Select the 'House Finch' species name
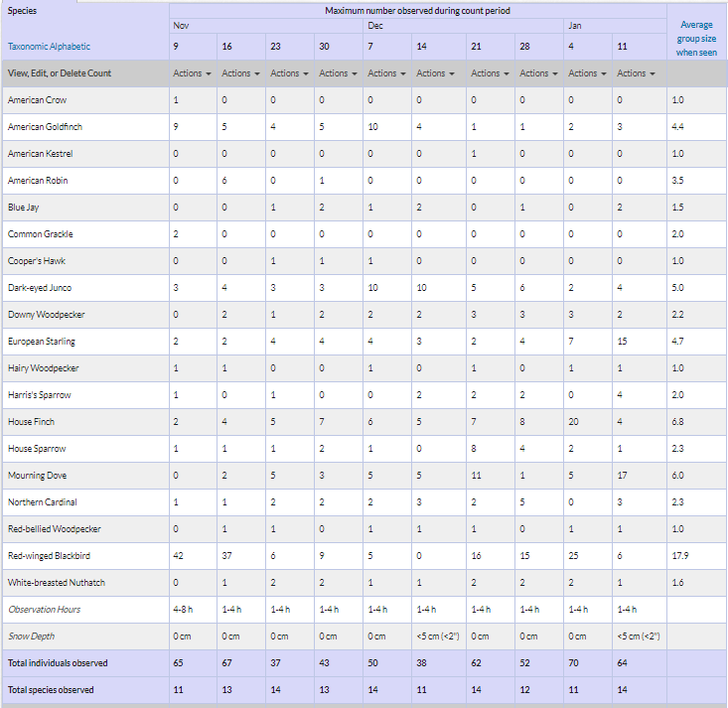 [x=31, y=422]
